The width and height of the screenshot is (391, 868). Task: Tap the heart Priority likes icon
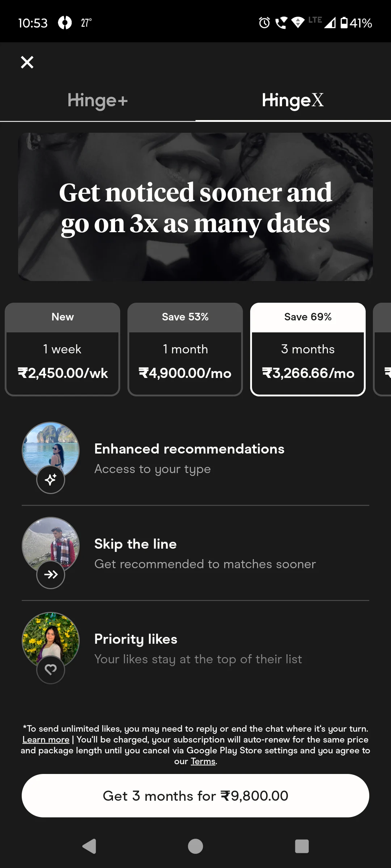(x=51, y=670)
